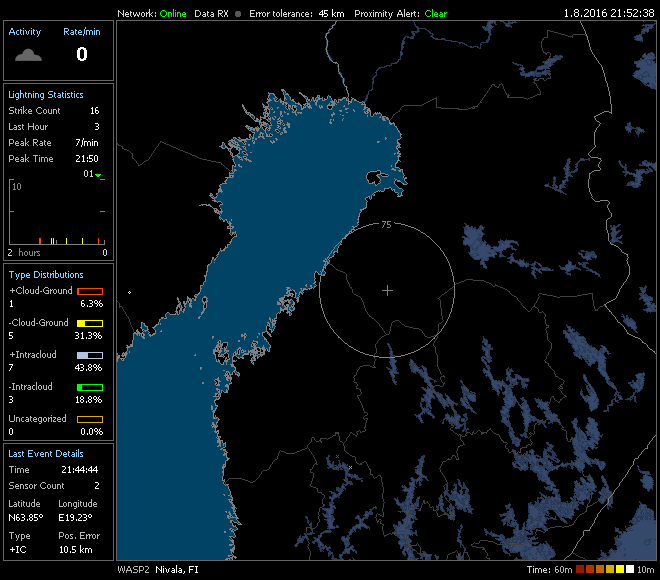The height and width of the screenshot is (580, 660).
Task: Click the red-orange time legend swatch
Action: coord(590,569)
